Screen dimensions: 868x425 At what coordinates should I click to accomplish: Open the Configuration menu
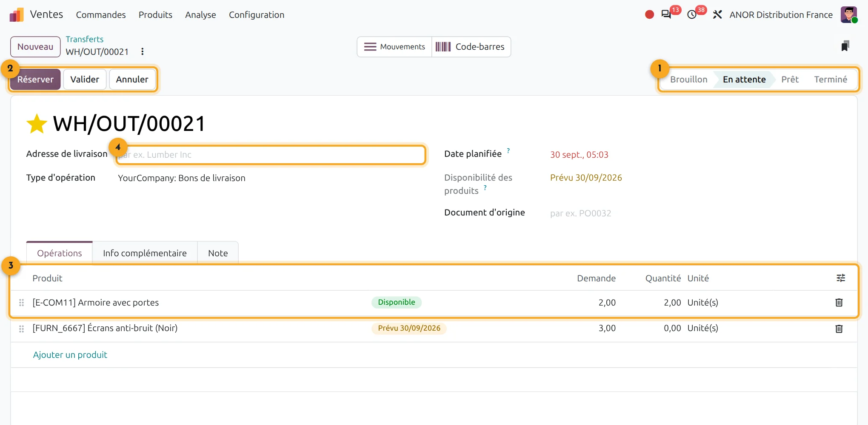(x=257, y=15)
